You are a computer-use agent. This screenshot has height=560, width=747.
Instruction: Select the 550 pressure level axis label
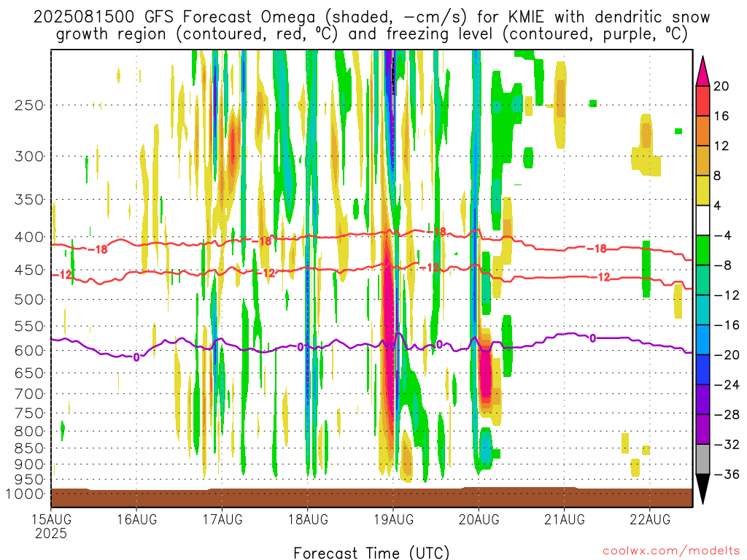[x=29, y=326]
